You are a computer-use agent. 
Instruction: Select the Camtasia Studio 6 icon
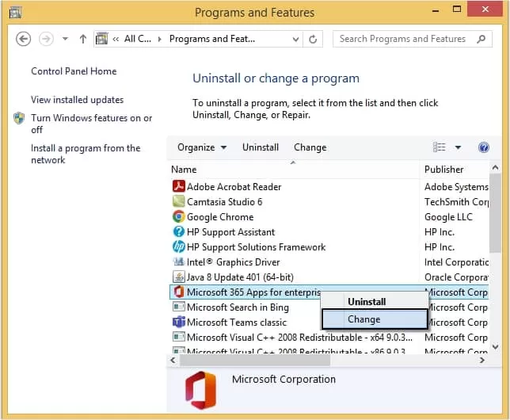coord(178,201)
